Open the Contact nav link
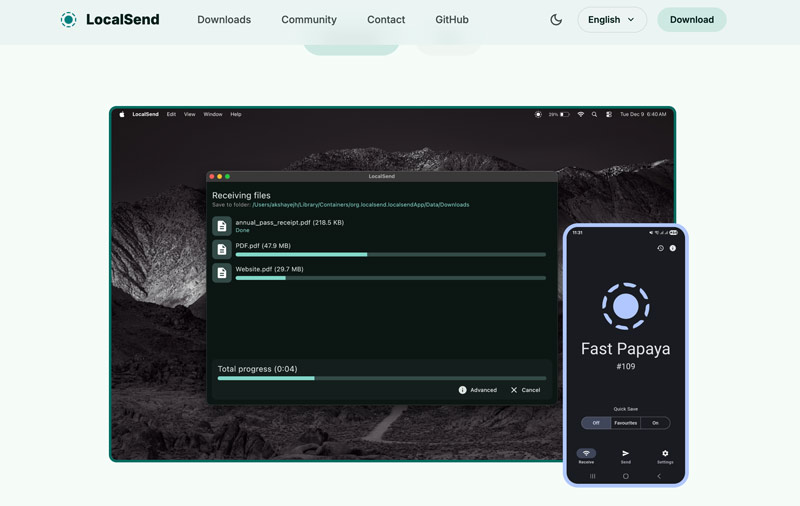 click(x=386, y=20)
